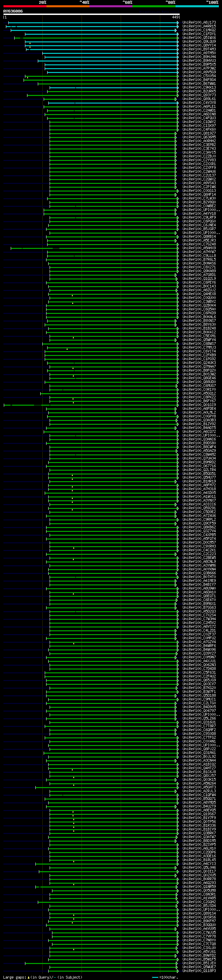The image size is (222, 980).
Task: Select hit label UniRef100_Q59291
Action: (199, 508)
